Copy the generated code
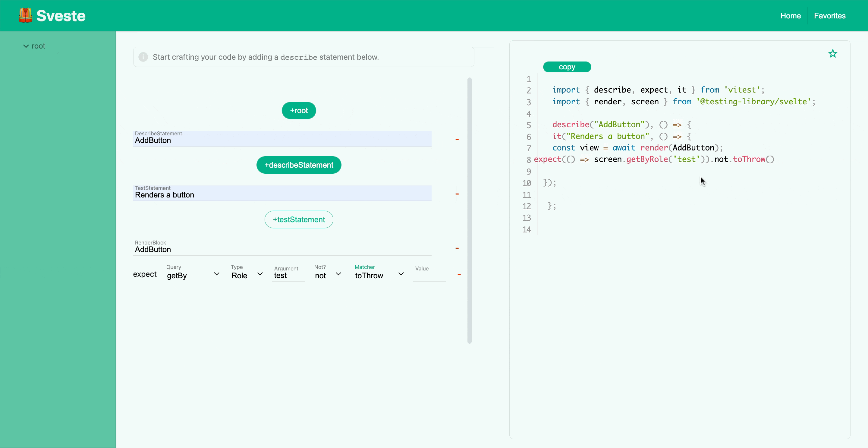 (x=567, y=67)
